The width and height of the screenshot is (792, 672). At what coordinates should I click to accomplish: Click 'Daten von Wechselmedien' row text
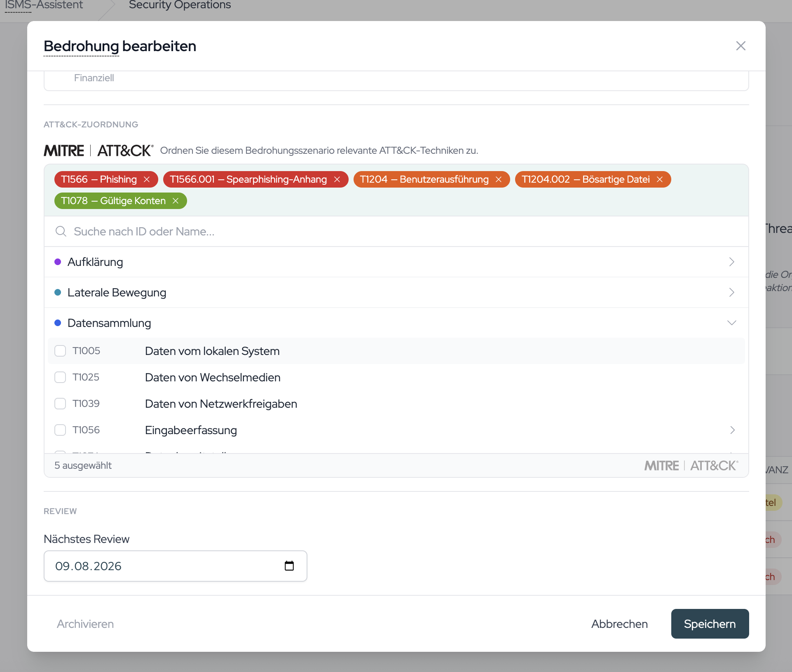pyautogui.click(x=213, y=377)
